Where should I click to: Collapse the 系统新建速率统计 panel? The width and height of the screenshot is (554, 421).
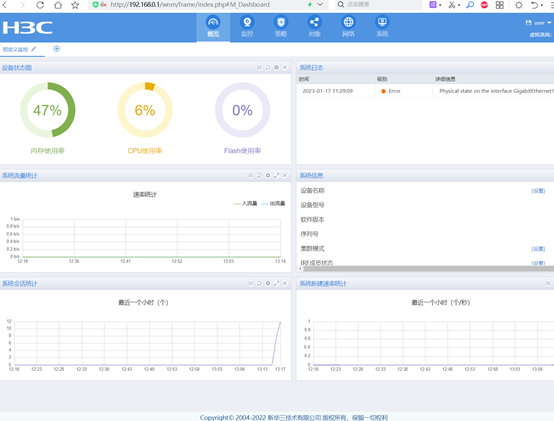548,283
